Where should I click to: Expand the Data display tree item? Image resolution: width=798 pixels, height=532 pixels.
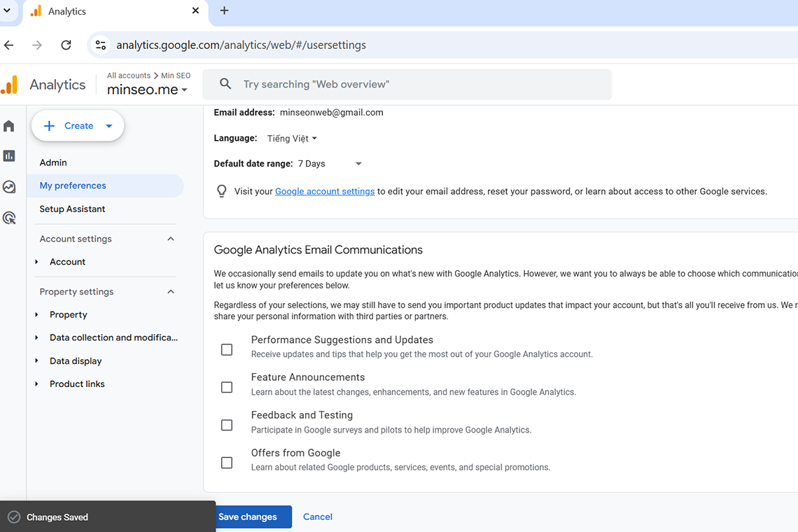[37, 361]
